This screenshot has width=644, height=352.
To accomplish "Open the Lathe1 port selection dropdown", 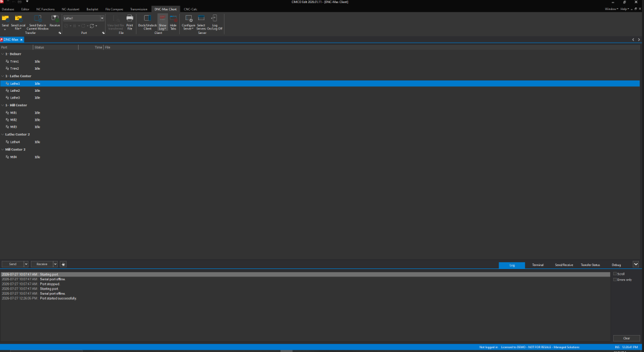I will coord(103,18).
